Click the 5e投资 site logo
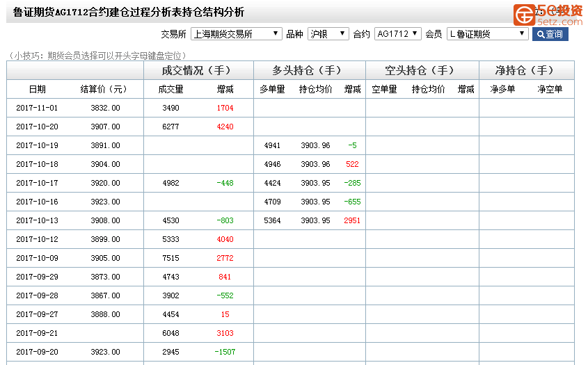 point(548,15)
